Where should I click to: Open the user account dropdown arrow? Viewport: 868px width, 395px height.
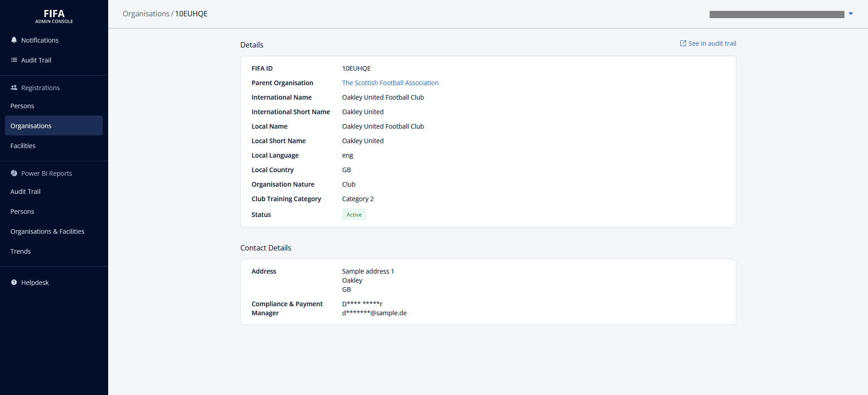click(x=851, y=14)
